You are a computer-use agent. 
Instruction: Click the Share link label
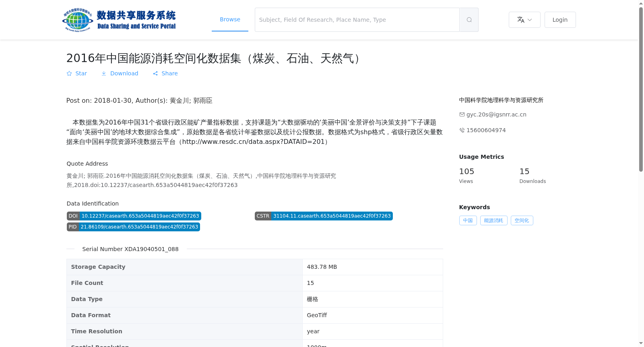(x=169, y=73)
